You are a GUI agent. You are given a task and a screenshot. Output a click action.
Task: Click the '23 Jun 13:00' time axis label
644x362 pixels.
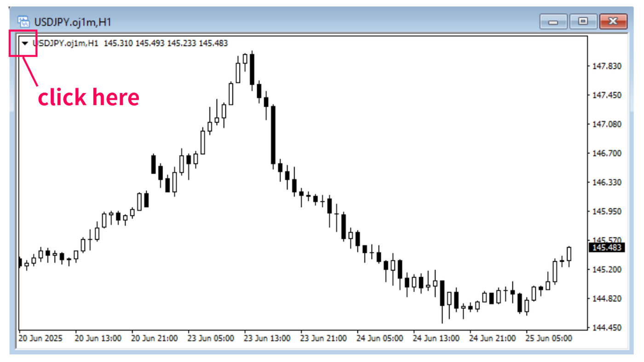267,338
